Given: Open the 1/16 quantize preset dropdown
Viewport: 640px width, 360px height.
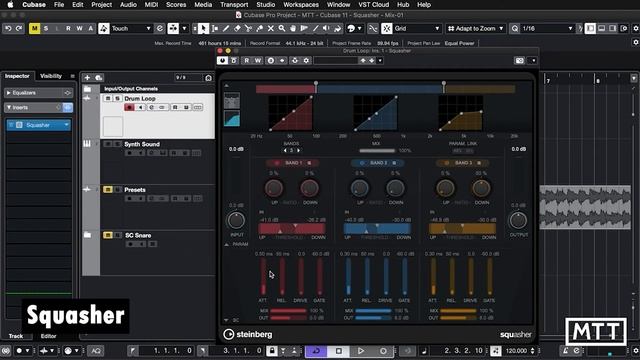Looking at the screenshot, I should point(547,28).
